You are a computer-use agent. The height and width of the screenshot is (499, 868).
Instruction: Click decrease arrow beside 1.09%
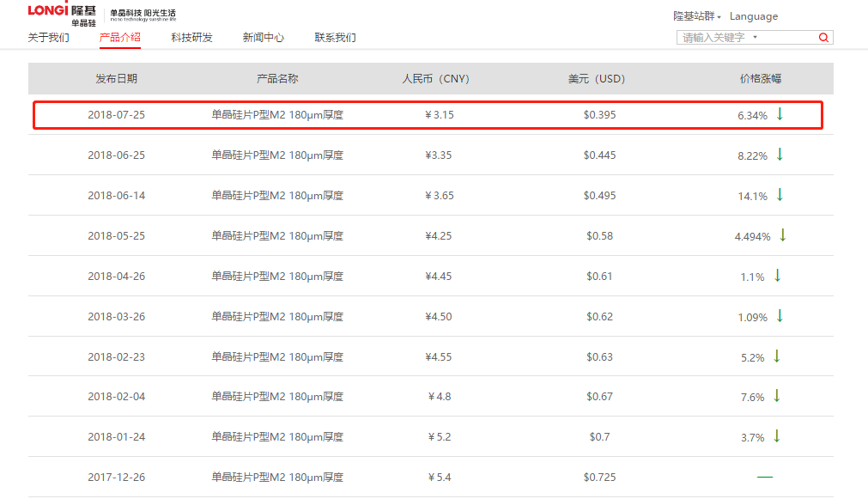780,315
